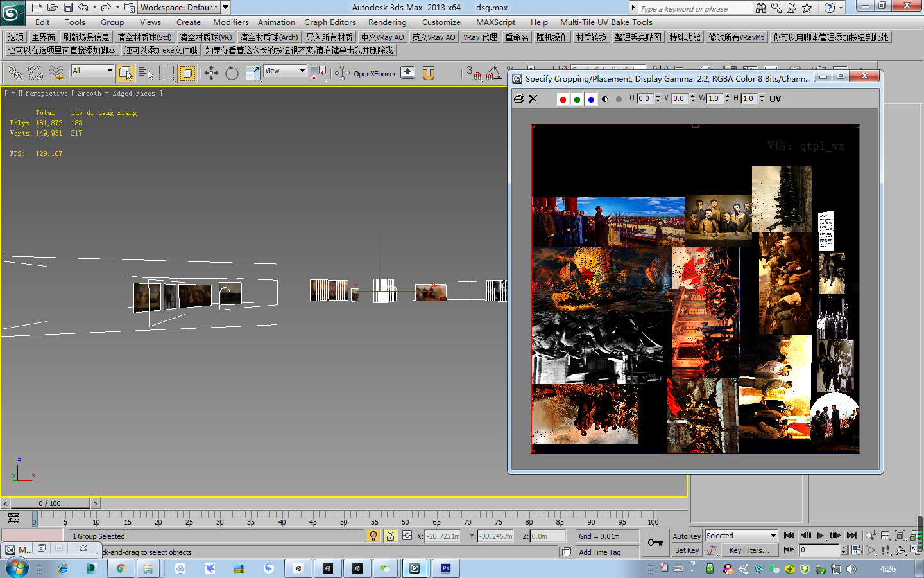Click the X clear icon in cropping window
924x578 pixels.
tap(533, 99)
